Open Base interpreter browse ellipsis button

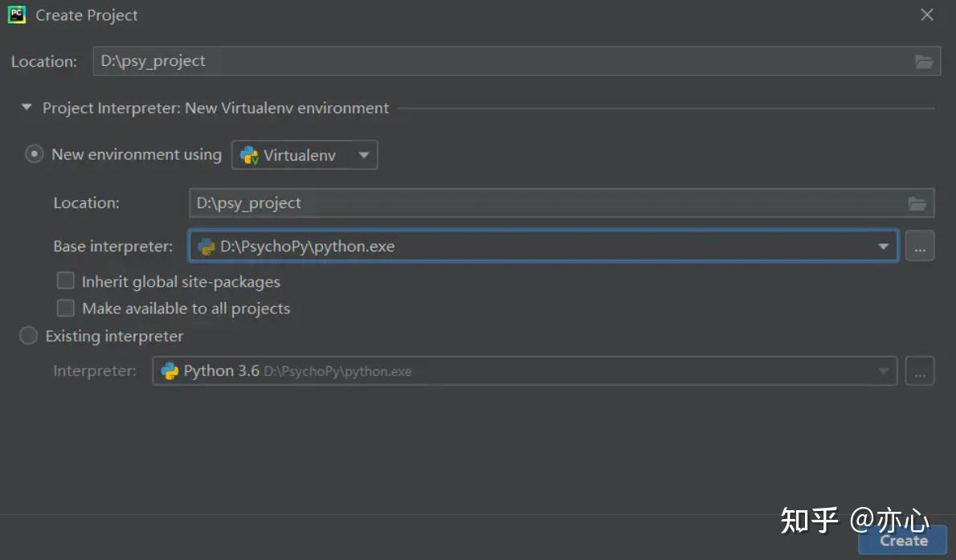920,247
